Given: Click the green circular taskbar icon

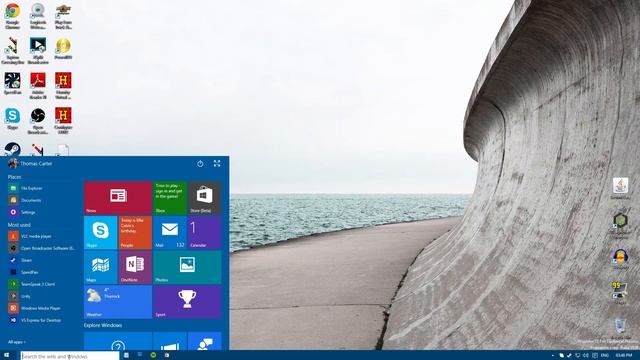Looking at the screenshot, I should (x=153, y=356).
